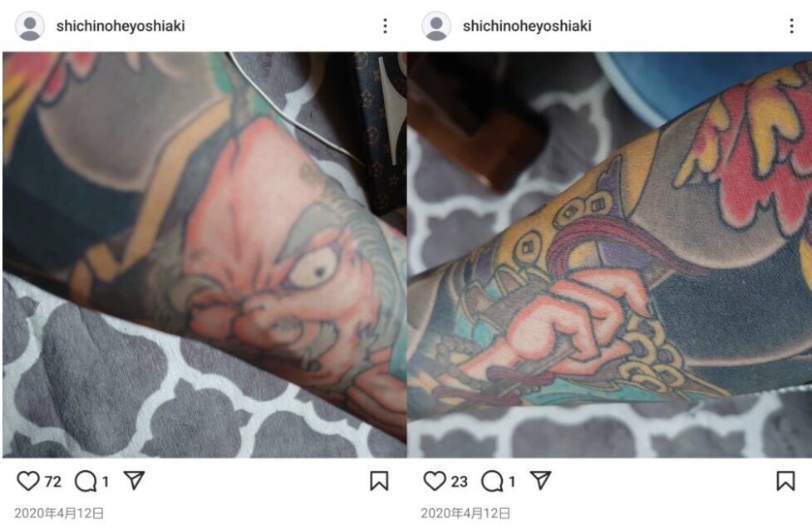Click the left post's 72 like count
This screenshot has height=529, width=812.
pos(53,482)
